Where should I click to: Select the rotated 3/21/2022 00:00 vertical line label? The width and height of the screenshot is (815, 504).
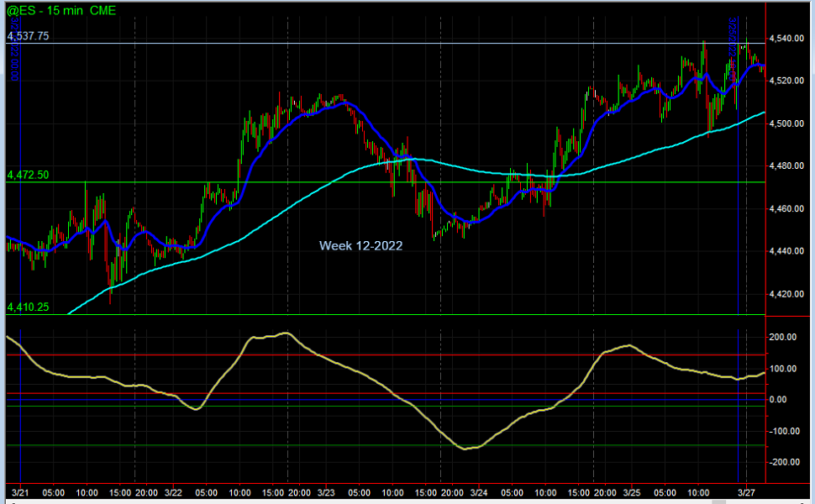(x=14, y=49)
